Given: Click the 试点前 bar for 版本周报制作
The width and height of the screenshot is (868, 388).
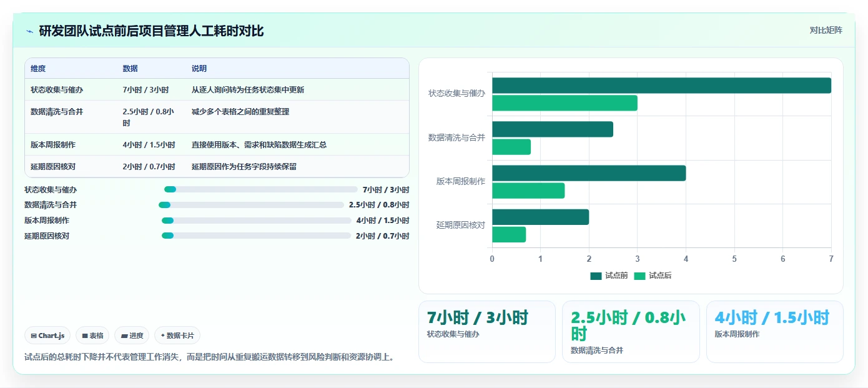Looking at the screenshot, I should coord(589,173).
